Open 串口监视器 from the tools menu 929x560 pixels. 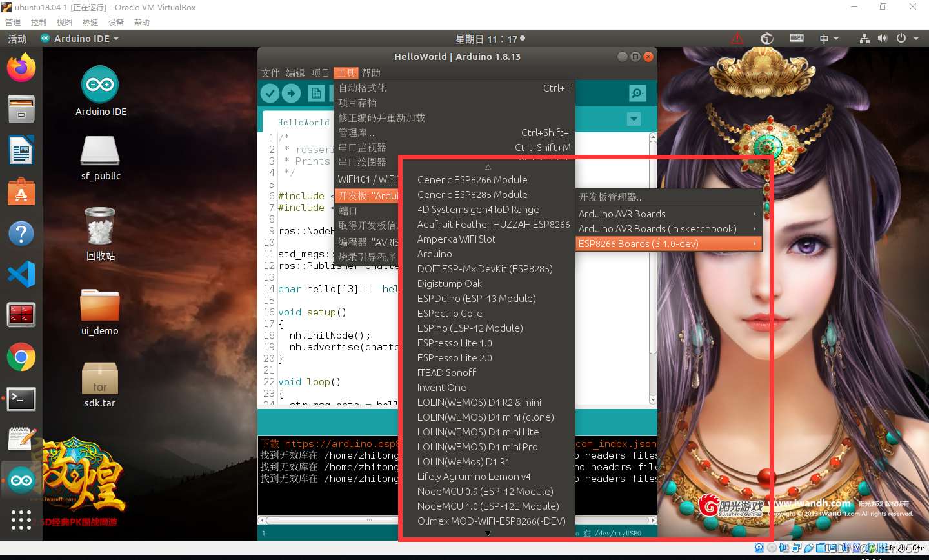455,148
